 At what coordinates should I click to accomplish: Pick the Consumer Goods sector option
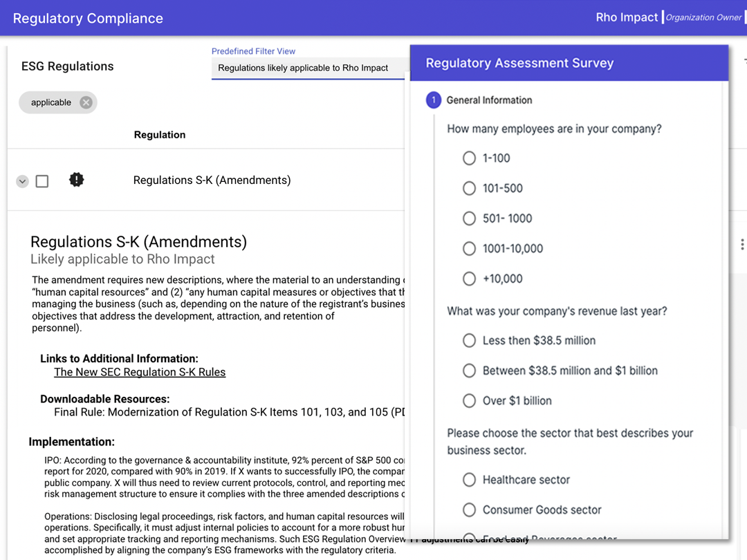coord(469,510)
